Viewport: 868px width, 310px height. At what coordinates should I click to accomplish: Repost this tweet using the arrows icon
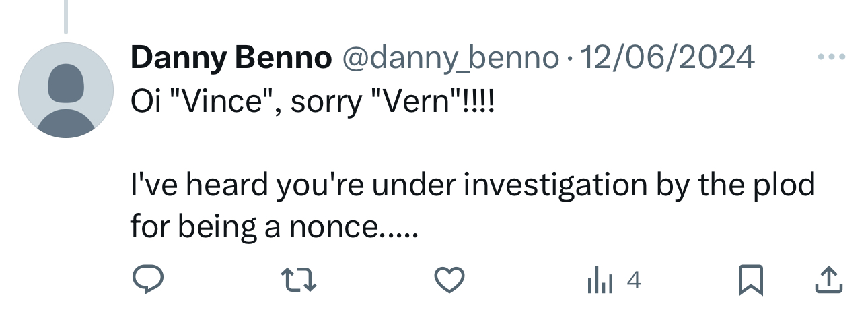(299, 280)
